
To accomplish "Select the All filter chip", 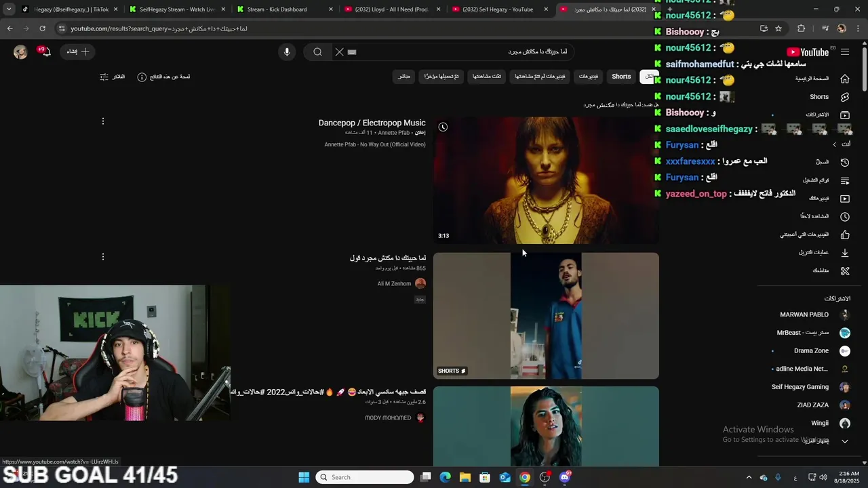I will (x=649, y=77).
